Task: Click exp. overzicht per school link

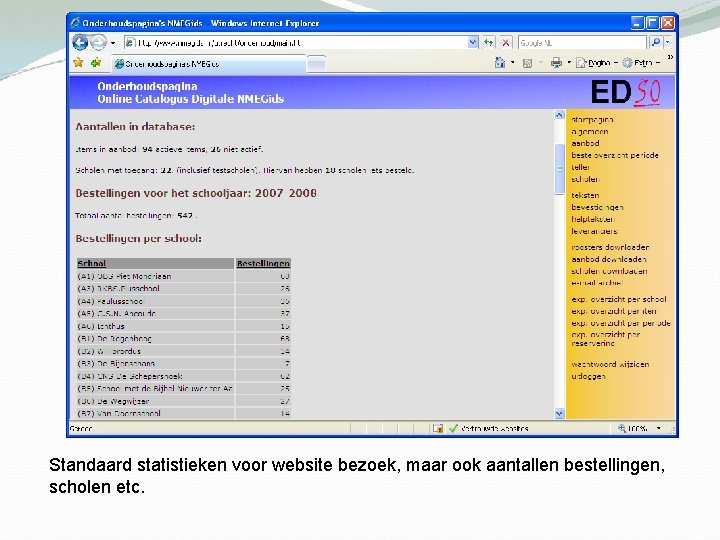Action: (619, 299)
